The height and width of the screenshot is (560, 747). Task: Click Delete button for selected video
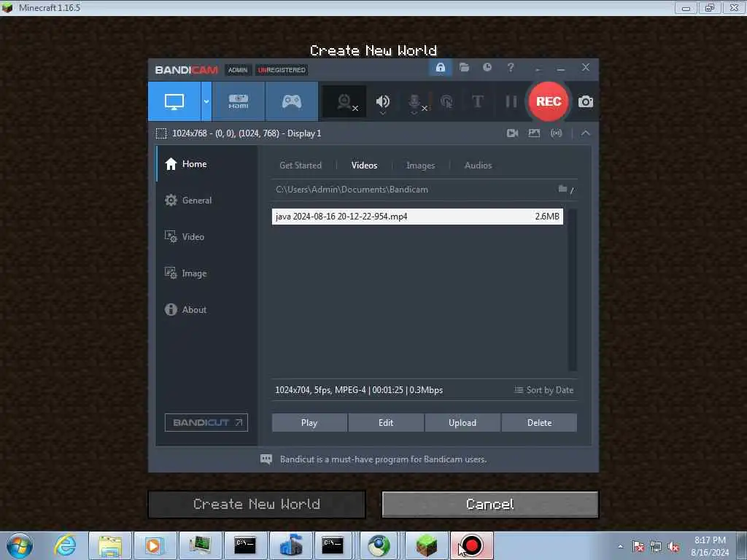(539, 423)
